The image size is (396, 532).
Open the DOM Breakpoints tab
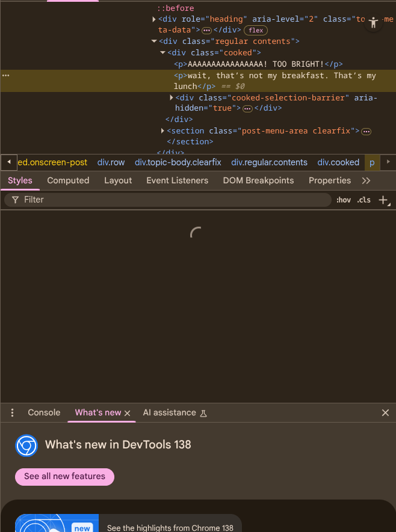coord(258,180)
